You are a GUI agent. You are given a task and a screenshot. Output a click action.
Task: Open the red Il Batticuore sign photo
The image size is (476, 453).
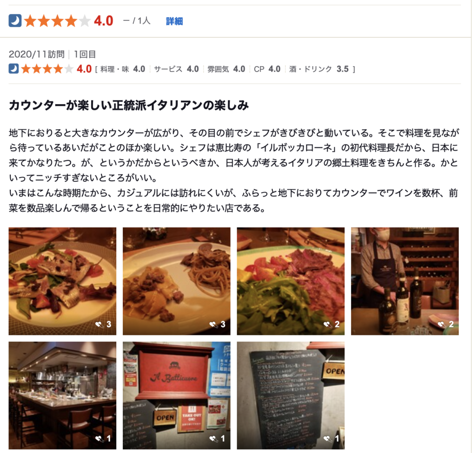[x=176, y=395]
